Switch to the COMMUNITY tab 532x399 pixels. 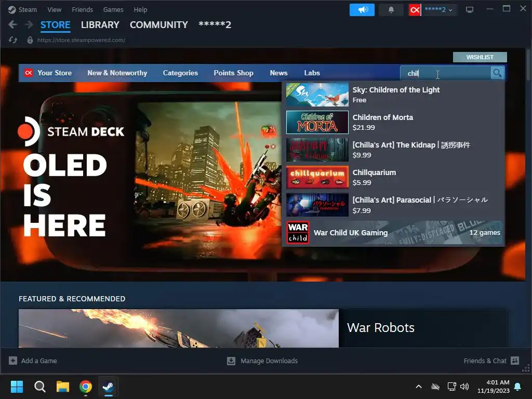[159, 25]
